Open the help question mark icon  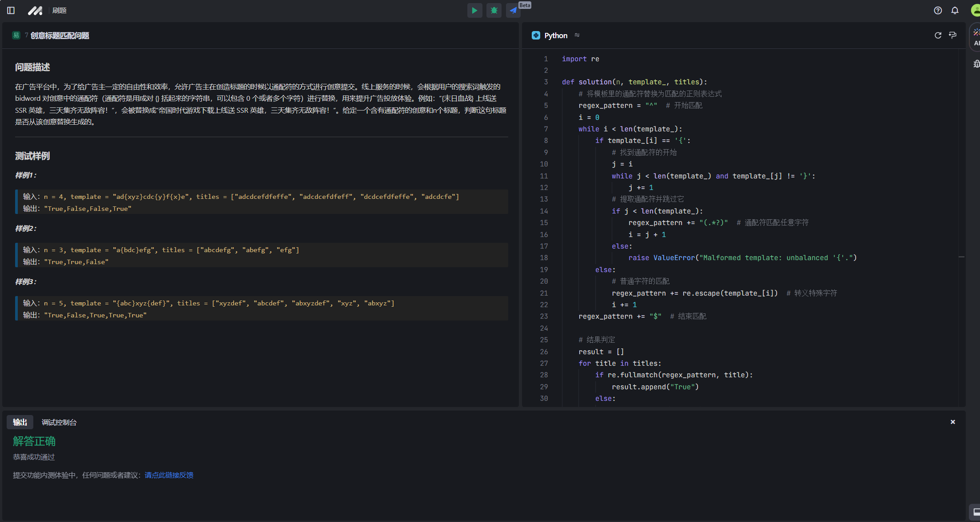click(x=938, y=10)
